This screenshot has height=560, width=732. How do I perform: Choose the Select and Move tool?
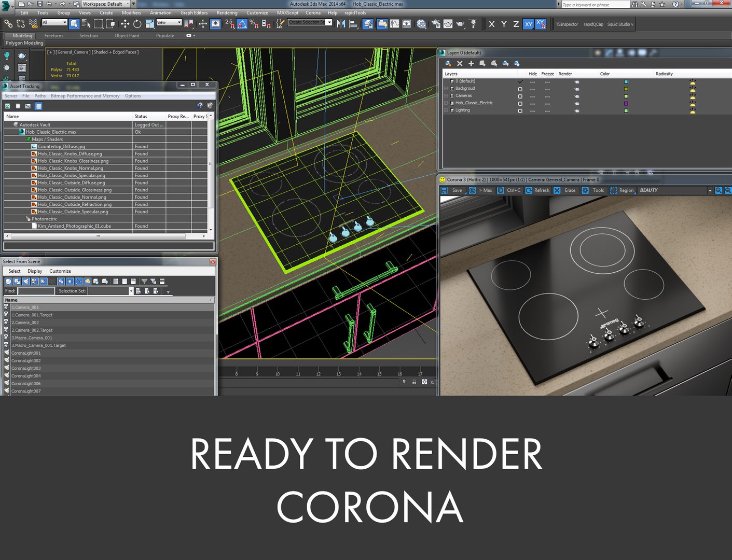coord(125,24)
